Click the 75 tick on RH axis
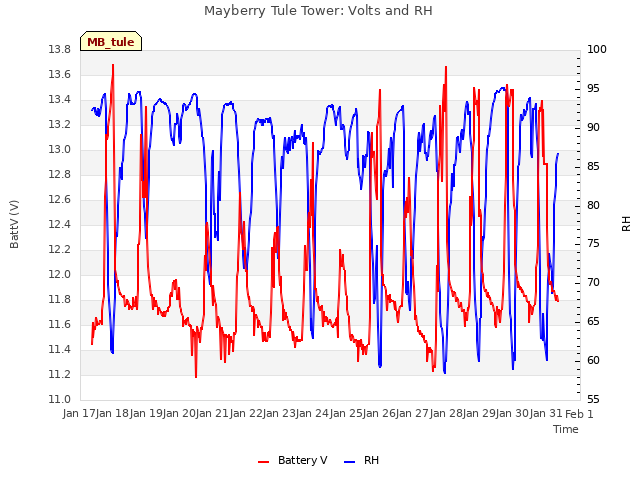The width and height of the screenshot is (640, 480). [x=593, y=244]
